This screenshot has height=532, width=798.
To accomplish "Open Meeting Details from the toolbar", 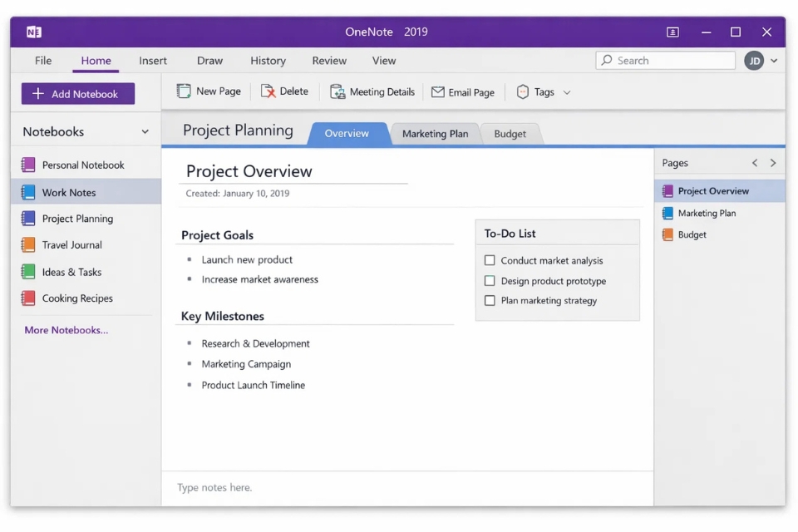I will point(337,91).
